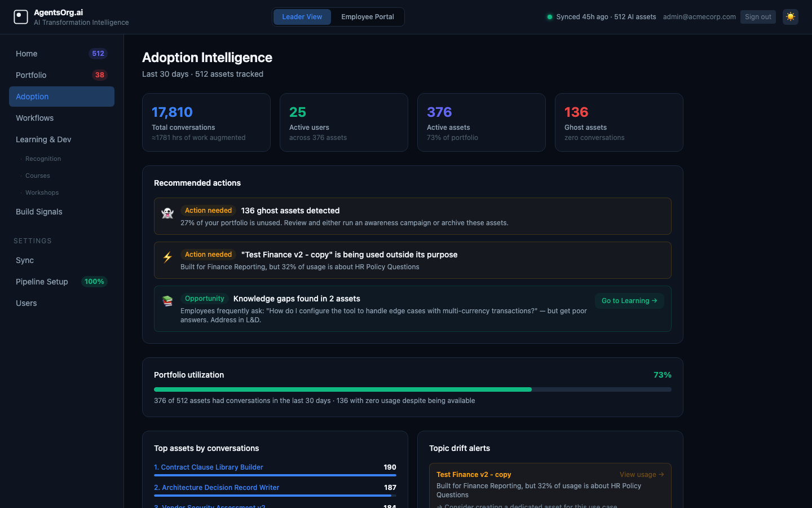Click the Sign out button
The width and height of the screenshot is (812, 508).
(x=758, y=17)
